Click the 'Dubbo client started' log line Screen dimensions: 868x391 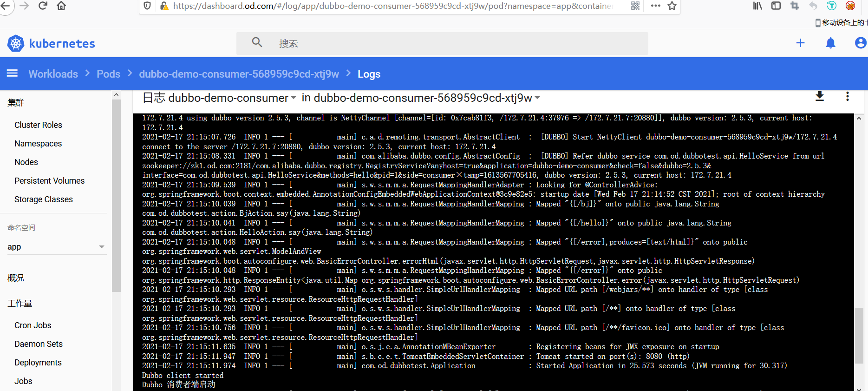183,375
